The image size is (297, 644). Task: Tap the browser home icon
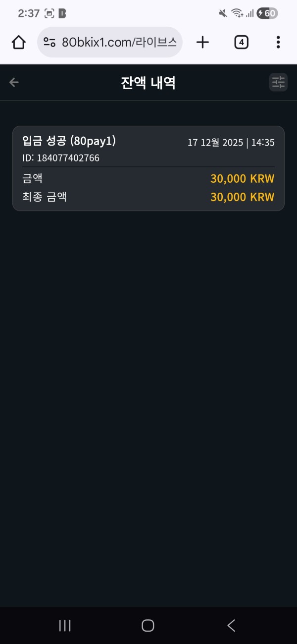[x=18, y=43]
